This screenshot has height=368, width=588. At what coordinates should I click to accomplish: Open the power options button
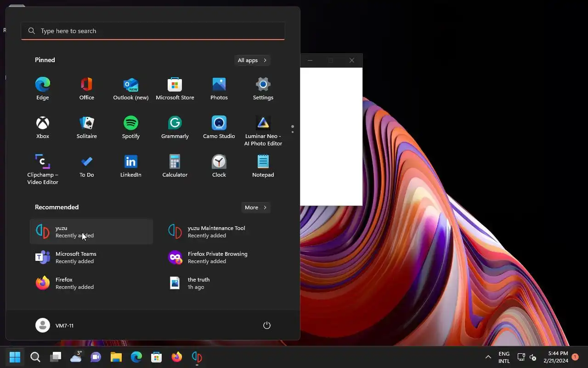pos(267,325)
